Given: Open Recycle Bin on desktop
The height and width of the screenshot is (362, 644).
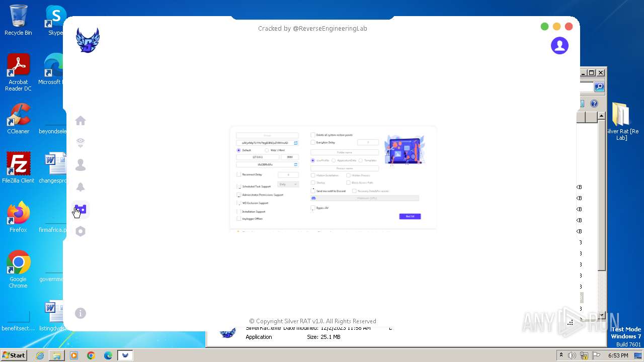Looking at the screenshot, I should point(18,20).
